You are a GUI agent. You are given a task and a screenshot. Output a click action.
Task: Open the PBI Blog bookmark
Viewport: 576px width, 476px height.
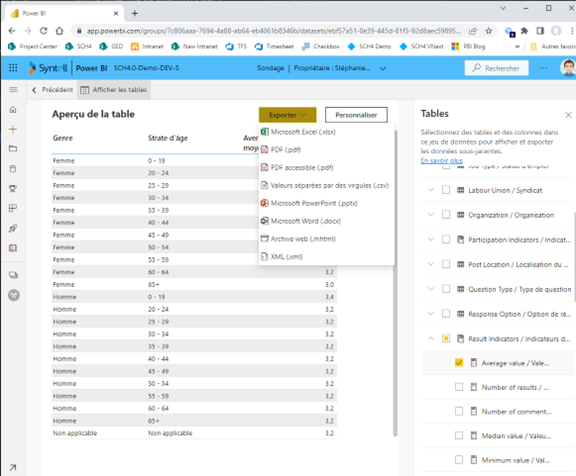pyautogui.click(x=468, y=46)
